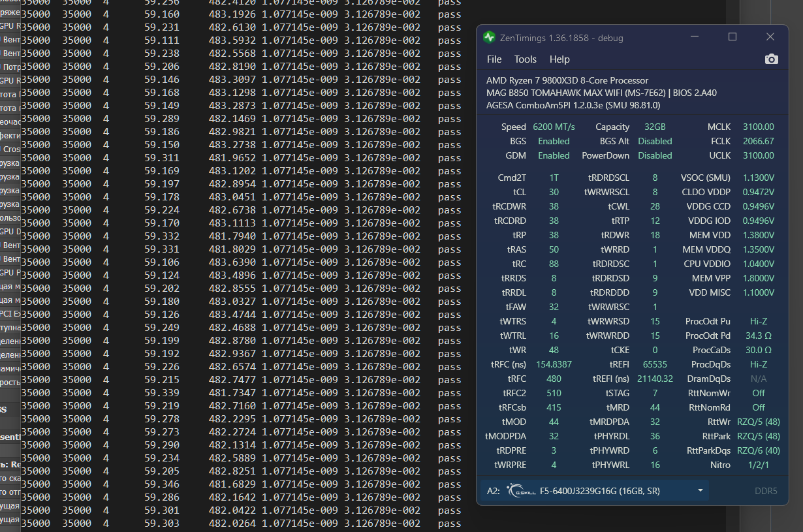Click 59.332 in the console output
Screen dimensions: 803x532
pyautogui.click(x=162, y=236)
